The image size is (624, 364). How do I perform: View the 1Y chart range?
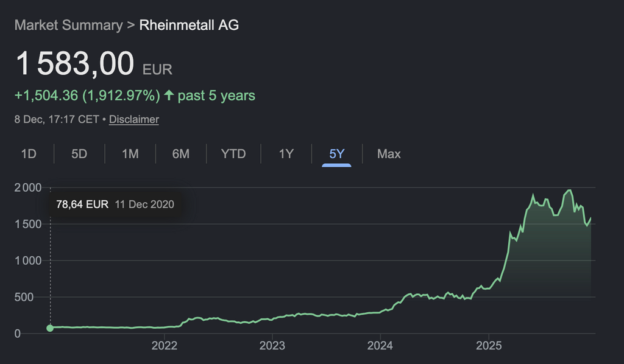tap(286, 154)
